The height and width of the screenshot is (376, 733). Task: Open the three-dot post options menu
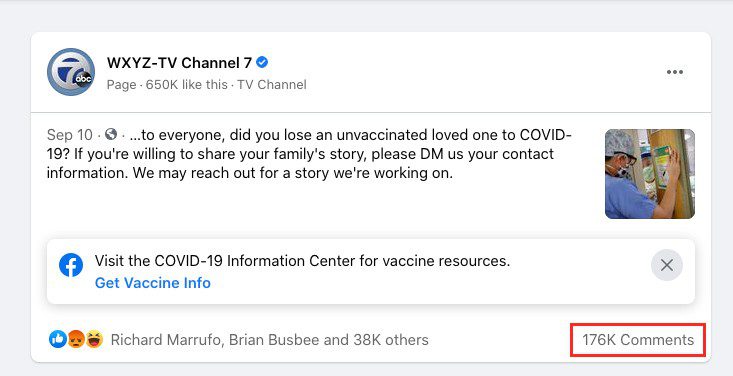point(675,72)
